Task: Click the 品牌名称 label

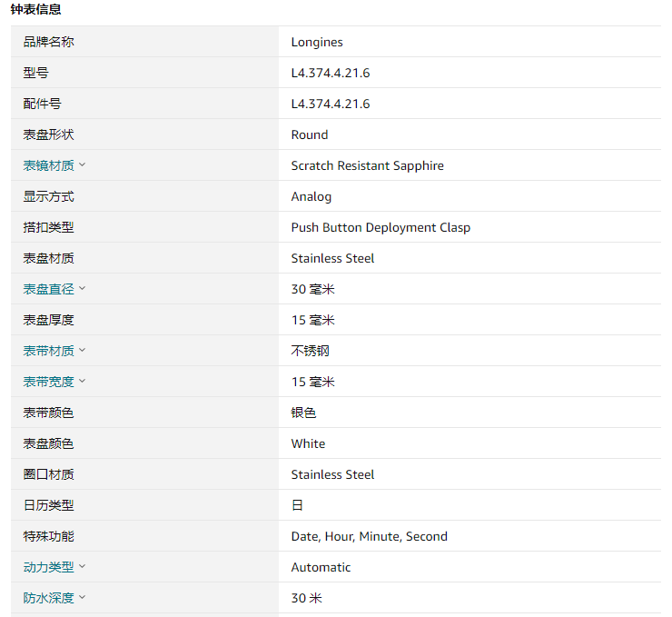Action: coord(48,42)
